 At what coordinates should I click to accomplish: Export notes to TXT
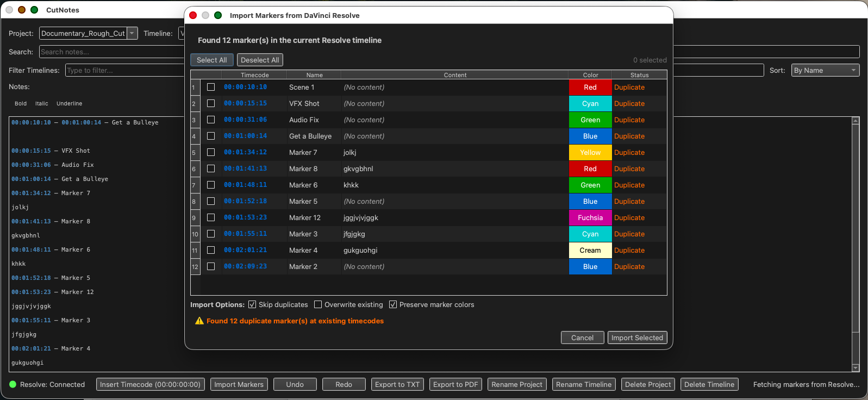click(x=397, y=384)
